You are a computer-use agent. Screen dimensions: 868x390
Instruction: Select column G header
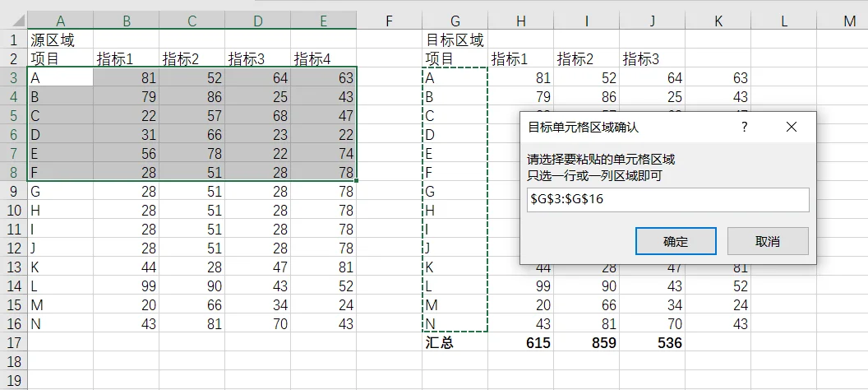[455, 21]
